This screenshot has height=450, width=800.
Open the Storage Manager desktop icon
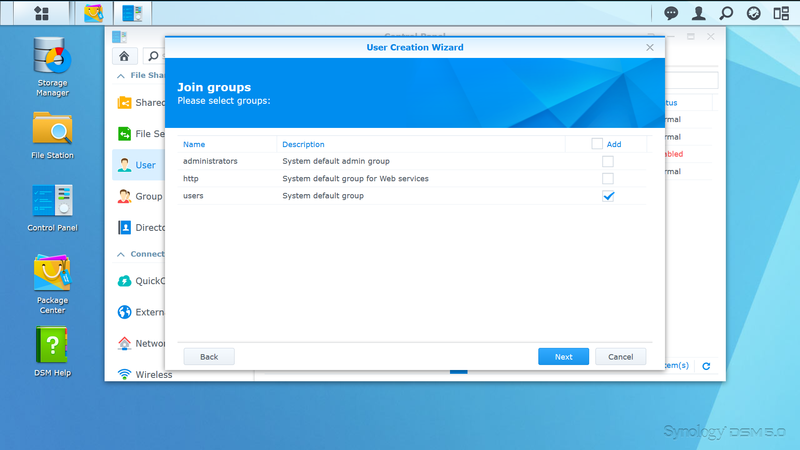point(52,66)
